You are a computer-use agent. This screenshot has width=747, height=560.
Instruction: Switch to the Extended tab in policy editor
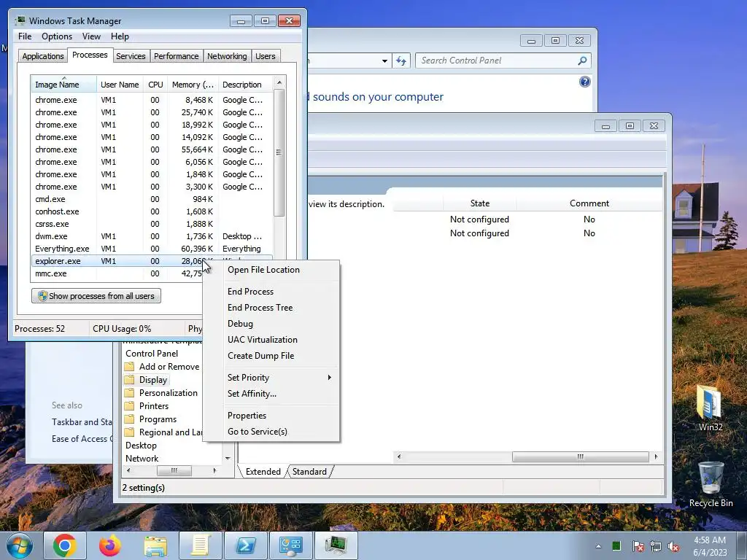(263, 472)
